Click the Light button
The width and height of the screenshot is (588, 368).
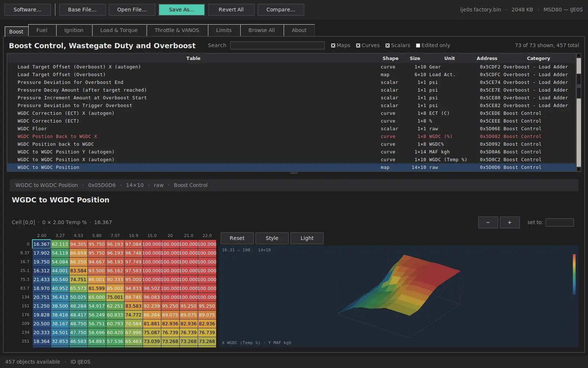[x=307, y=238]
